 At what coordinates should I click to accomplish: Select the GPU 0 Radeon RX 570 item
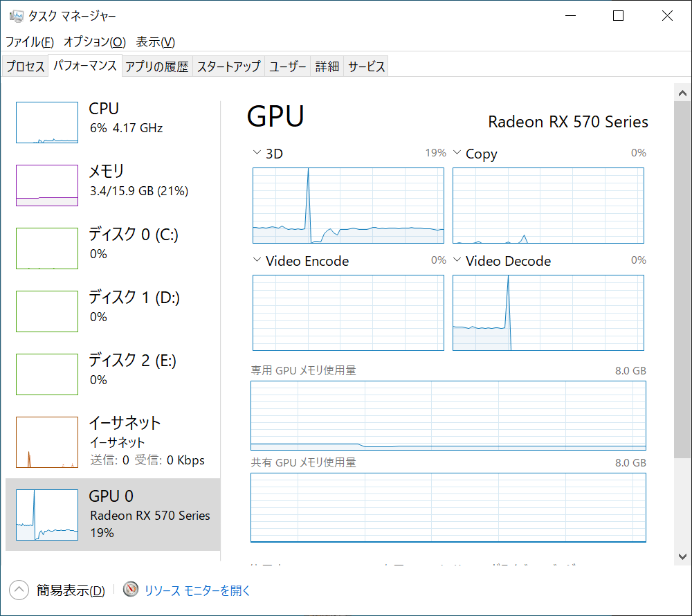[113, 514]
